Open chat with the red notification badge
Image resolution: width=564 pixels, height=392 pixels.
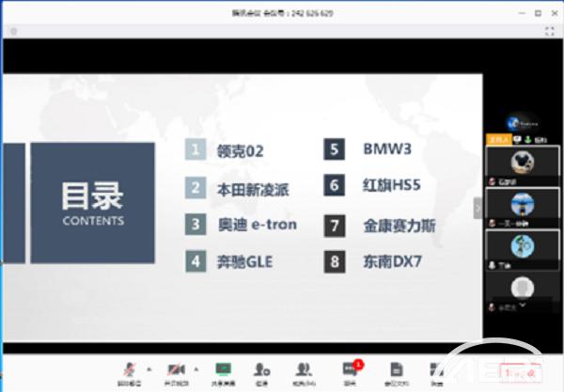coord(352,368)
